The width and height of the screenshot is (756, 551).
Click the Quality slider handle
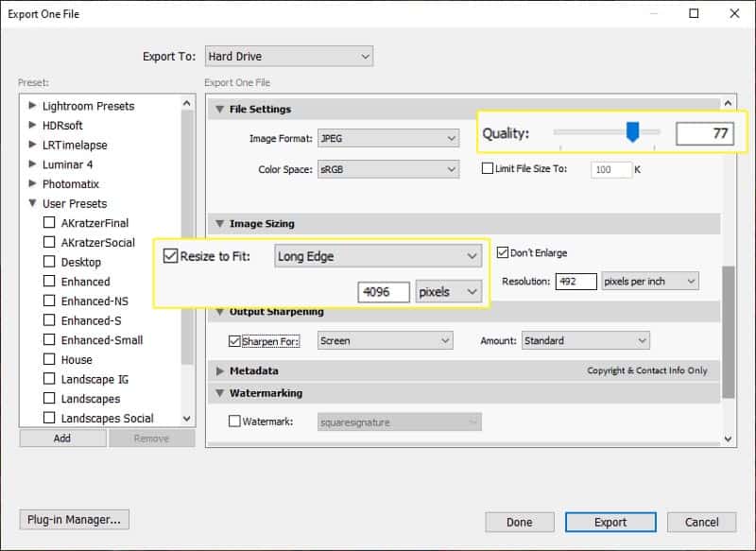point(632,131)
